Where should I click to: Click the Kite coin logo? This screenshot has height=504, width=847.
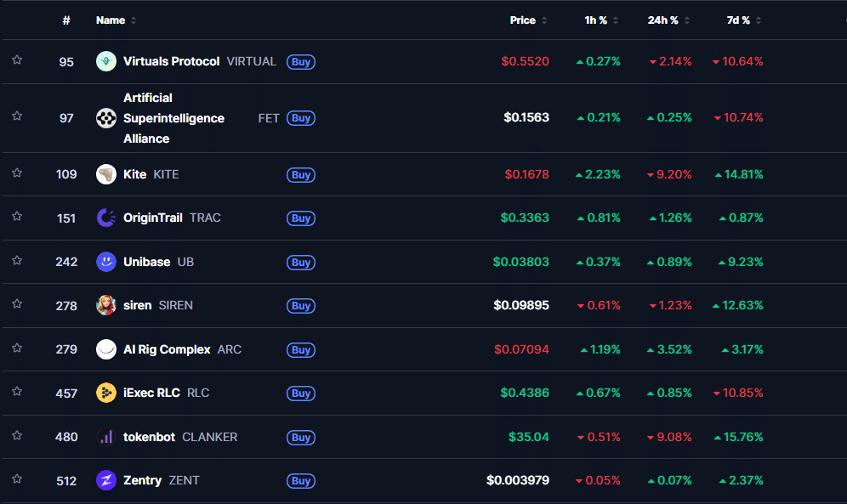tap(106, 174)
